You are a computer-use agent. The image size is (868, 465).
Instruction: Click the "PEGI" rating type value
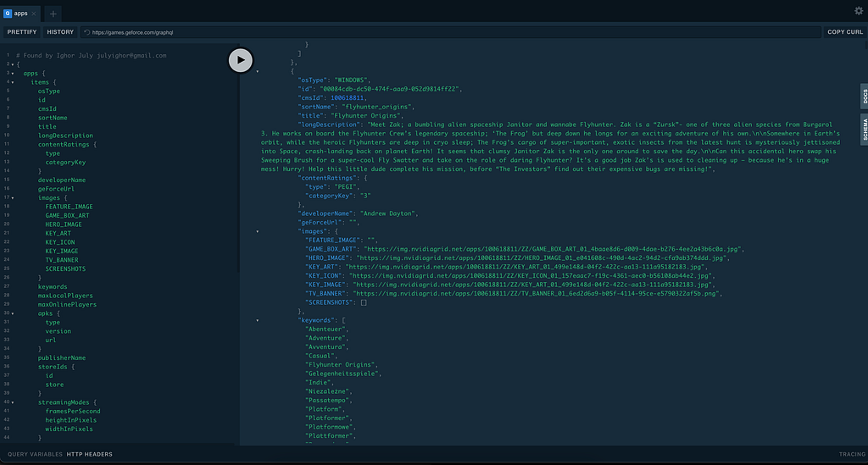[x=346, y=187]
